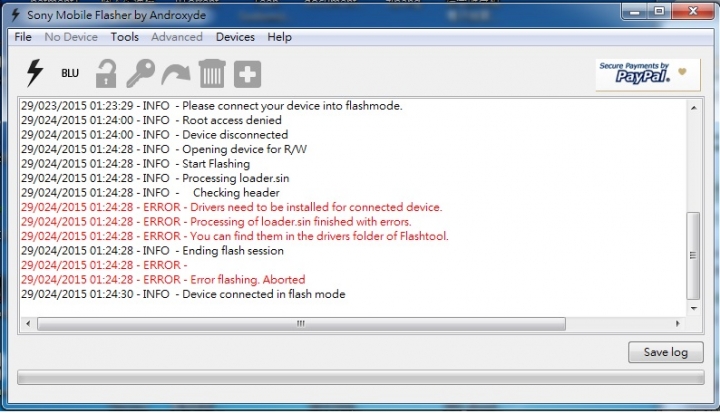720x413 pixels.
Task: Click the app lightning icon in title bar
Action: coord(15,15)
